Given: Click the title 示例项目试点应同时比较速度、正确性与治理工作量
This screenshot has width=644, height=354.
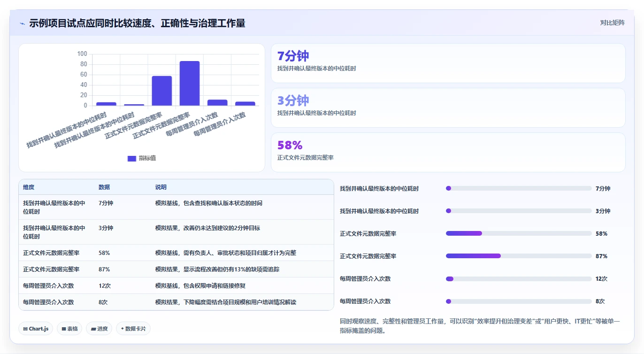Looking at the screenshot, I should coord(137,23).
